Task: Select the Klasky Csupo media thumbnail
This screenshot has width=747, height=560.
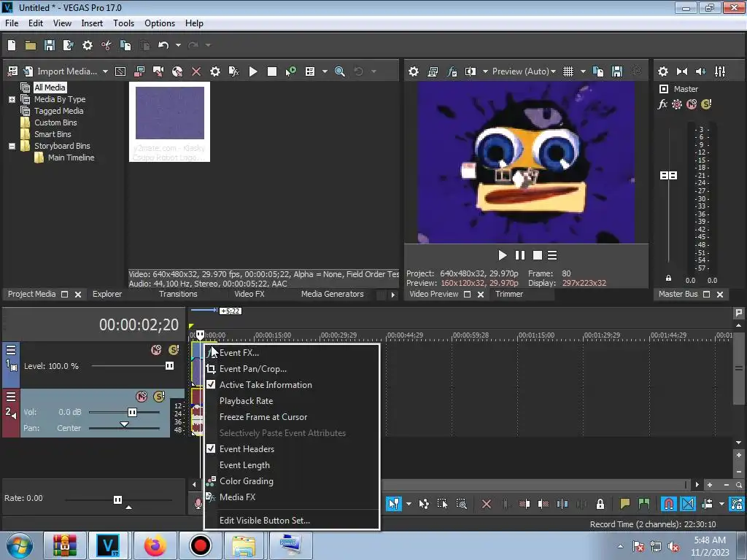Action: [169, 122]
